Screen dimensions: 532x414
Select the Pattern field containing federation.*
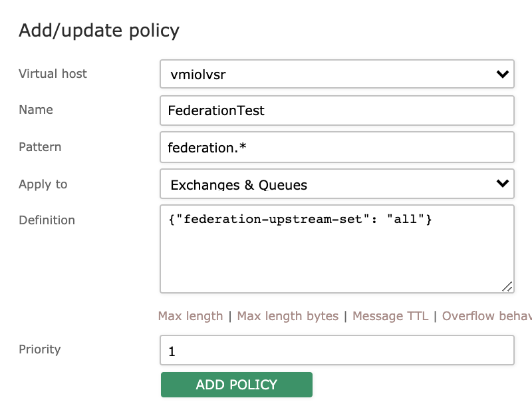(332, 147)
